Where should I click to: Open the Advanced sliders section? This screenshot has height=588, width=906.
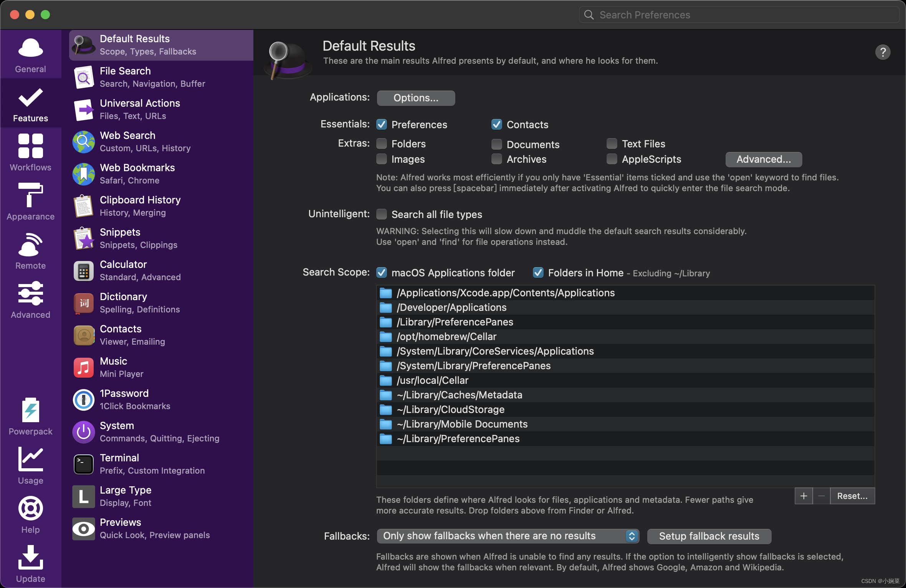(x=30, y=299)
